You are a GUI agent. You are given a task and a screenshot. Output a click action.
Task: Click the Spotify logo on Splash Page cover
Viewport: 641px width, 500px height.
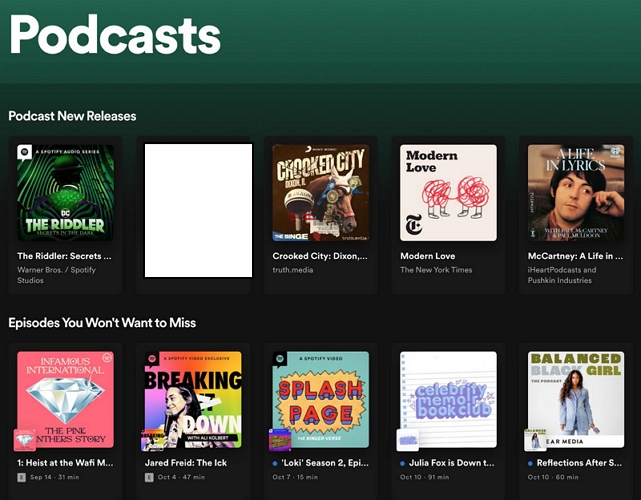(280, 359)
